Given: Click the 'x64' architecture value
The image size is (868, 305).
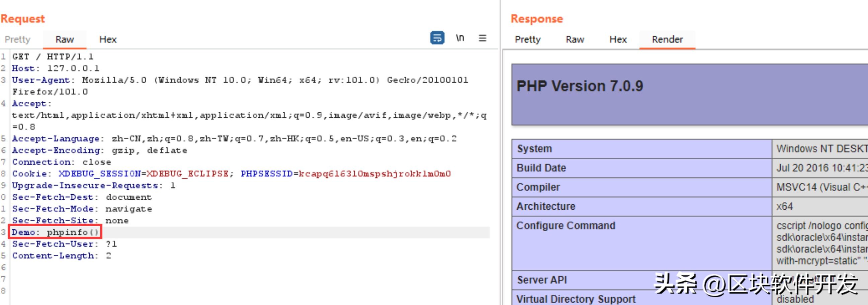Looking at the screenshot, I should tap(784, 206).
